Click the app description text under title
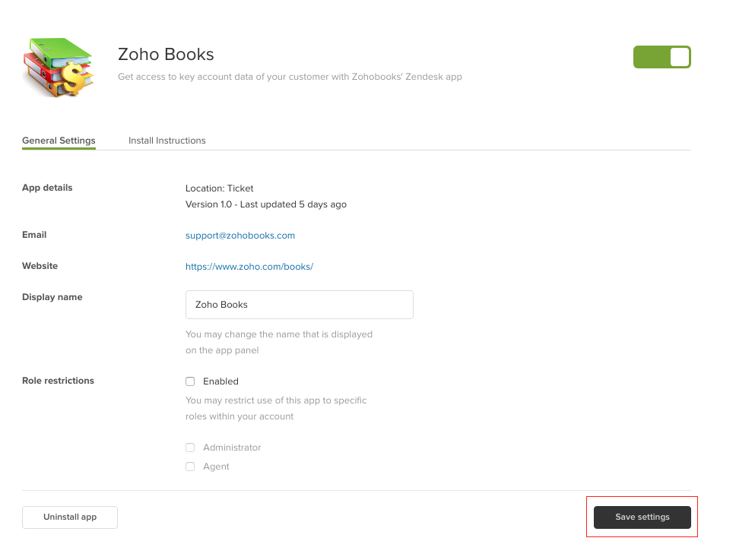Image resolution: width=736 pixels, height=560 pixels. coord(290,77)
